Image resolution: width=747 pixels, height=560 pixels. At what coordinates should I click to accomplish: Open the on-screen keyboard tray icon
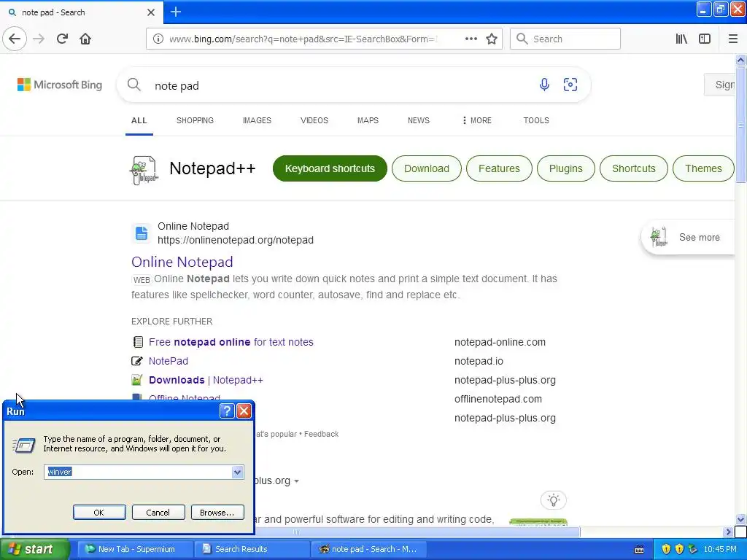tap(639, 550)
